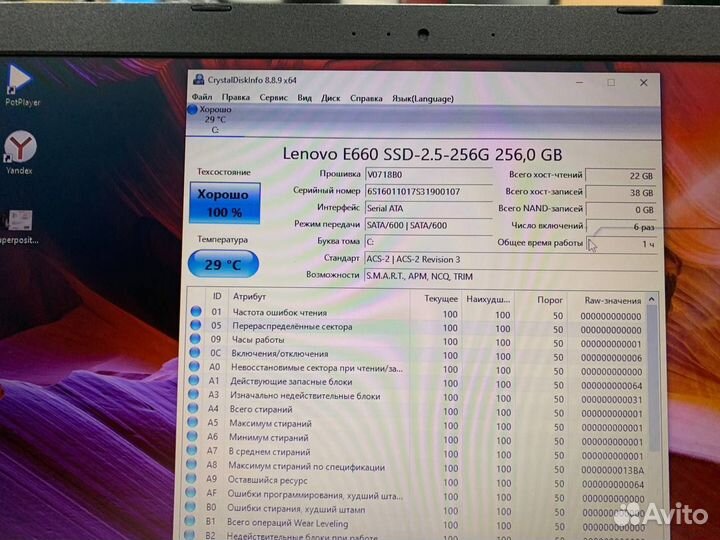
Task: Click status circle for attribute A5
Action: click(x=192, y=422)
